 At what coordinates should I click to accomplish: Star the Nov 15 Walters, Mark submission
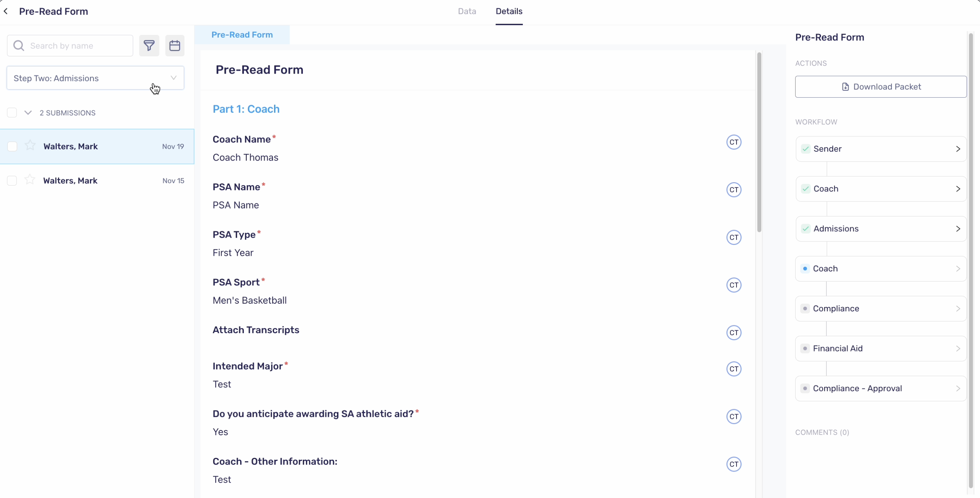tap(30, 179)
